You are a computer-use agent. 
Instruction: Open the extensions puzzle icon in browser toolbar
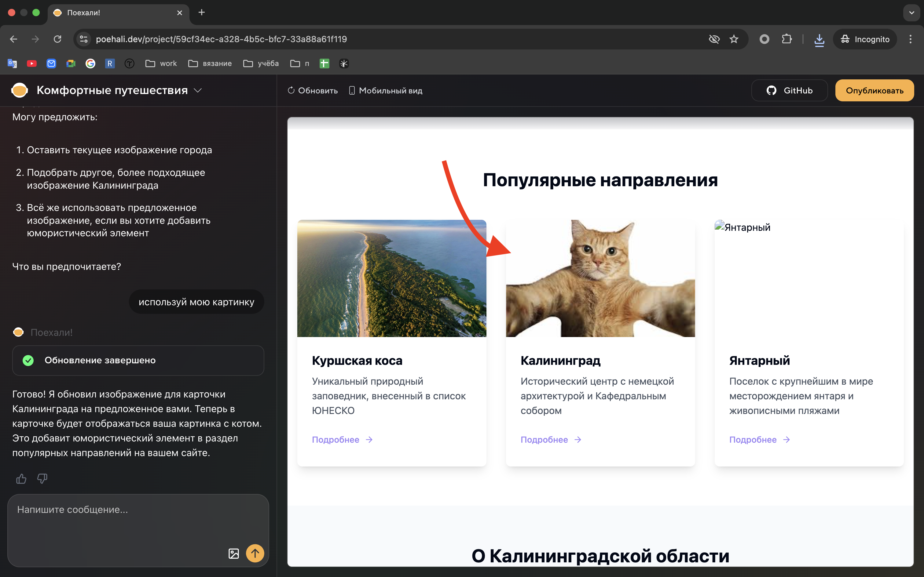pos(787,39)
